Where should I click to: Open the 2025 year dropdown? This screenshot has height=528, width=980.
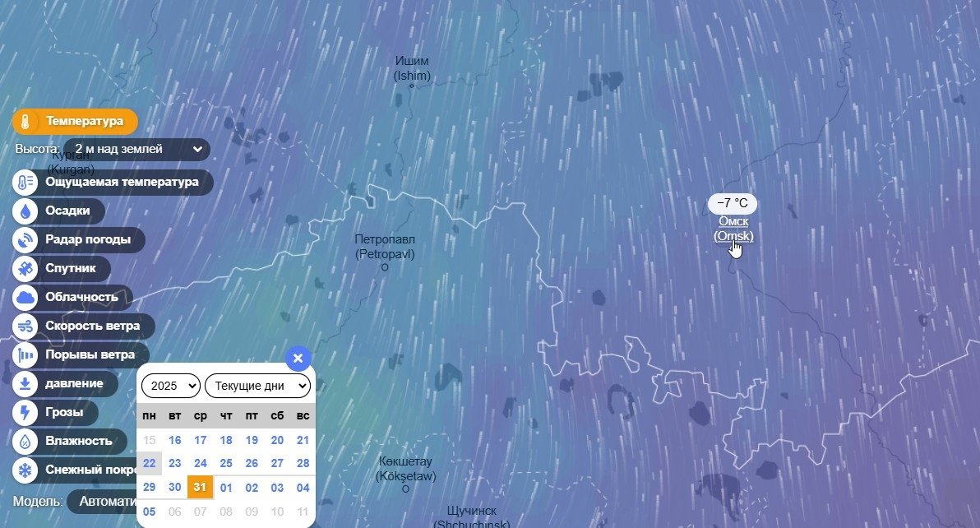[171, 386]
